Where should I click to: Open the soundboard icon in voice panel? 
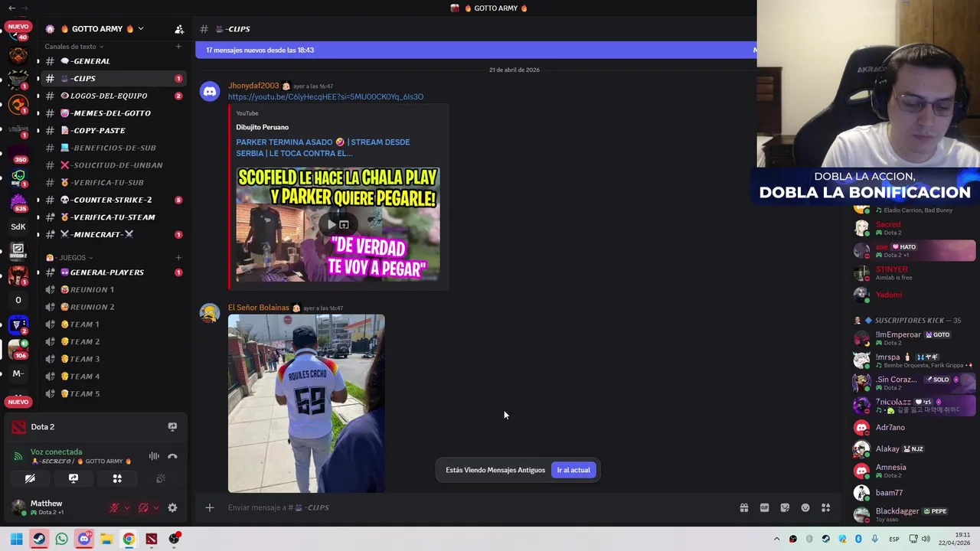(x=161, y=478)
